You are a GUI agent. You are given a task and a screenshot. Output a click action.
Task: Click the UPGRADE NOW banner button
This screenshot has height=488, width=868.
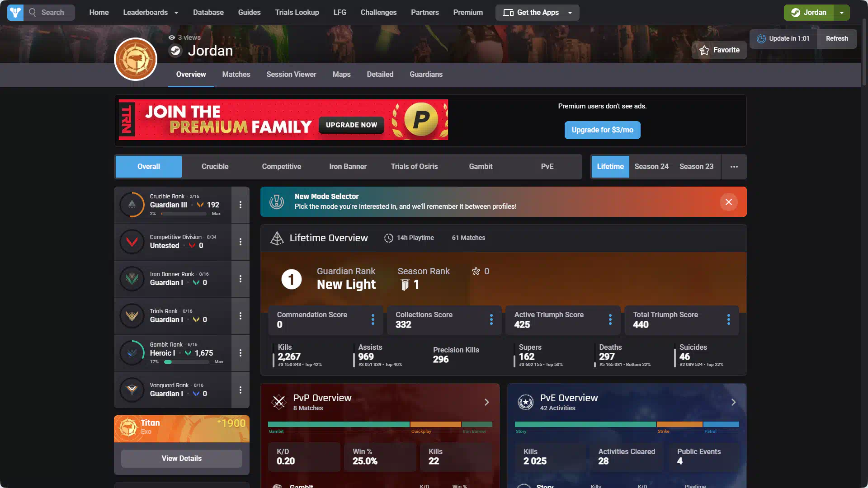coord(352,125)
